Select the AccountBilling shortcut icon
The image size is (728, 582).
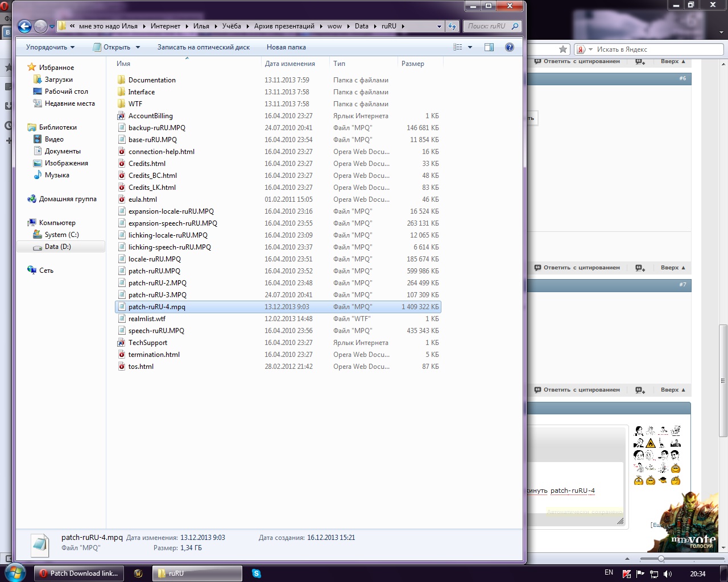click(x=121, y=115)
